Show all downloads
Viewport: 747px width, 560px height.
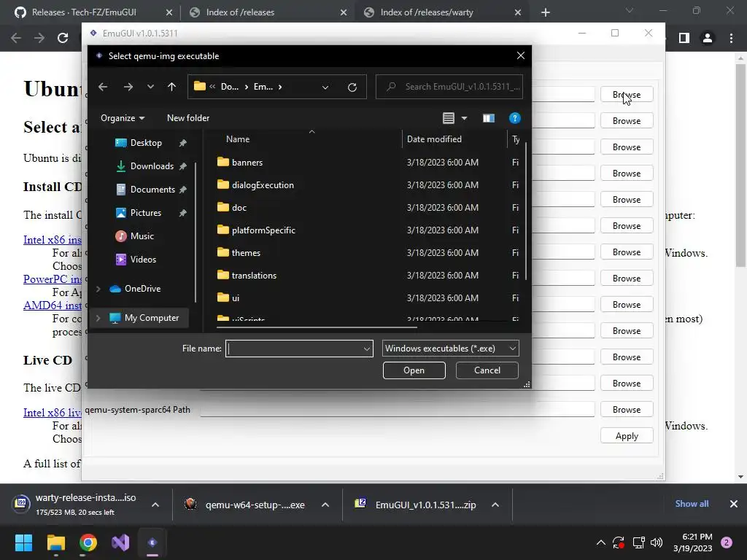point(692,504)
